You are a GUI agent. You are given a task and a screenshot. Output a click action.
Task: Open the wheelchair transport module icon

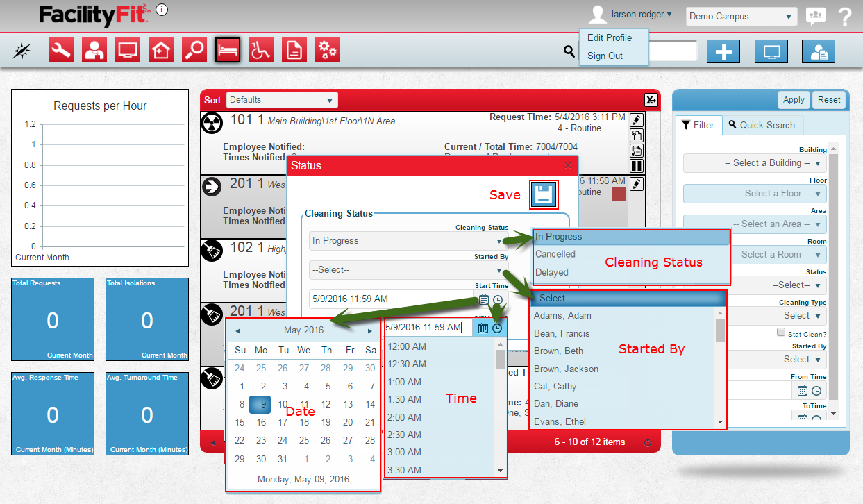pyautogui.click(x=261, y=50)
